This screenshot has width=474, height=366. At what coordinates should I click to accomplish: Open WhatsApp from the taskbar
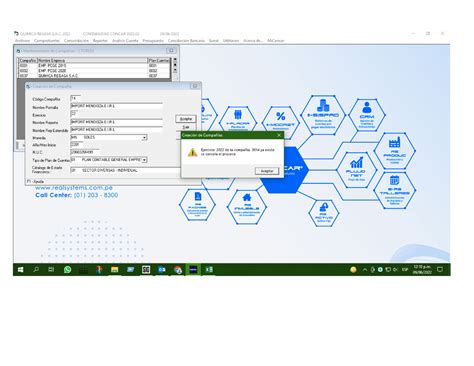pos(67,269)
